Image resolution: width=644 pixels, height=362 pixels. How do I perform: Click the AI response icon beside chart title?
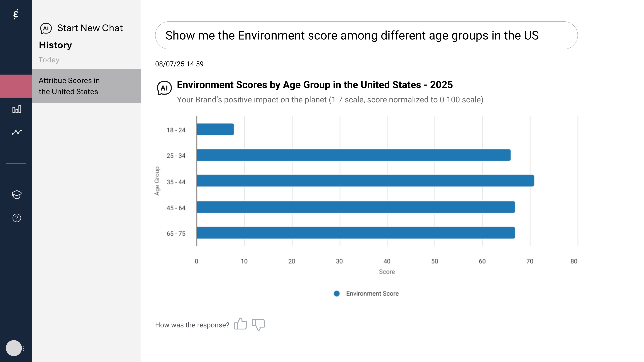[x=164, y=88]
